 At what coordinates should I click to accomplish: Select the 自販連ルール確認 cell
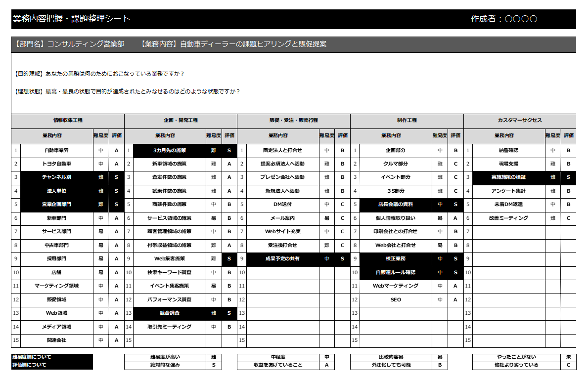(x=395, y=272)
